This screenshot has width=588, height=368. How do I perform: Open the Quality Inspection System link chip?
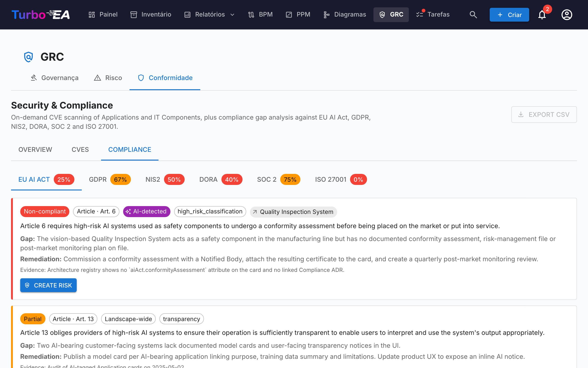(294, 212)
